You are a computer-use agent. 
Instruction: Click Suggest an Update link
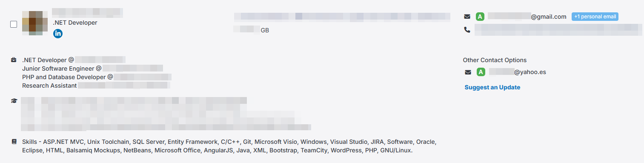pyautogui.click(x=492, y=87)
